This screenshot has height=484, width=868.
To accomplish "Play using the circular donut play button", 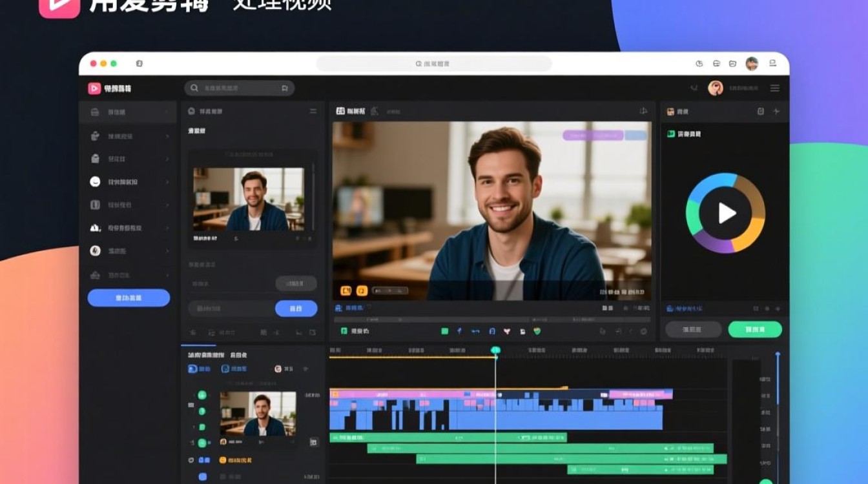I will click(x=725, y=213).
